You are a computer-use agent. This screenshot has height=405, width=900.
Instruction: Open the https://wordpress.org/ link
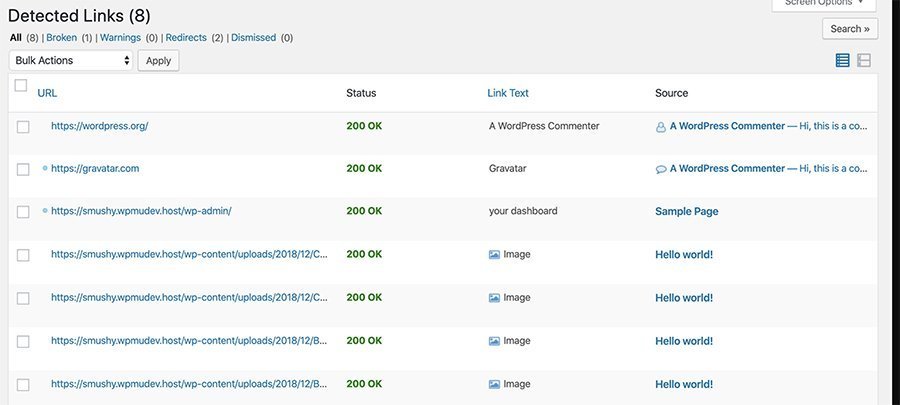99,126
